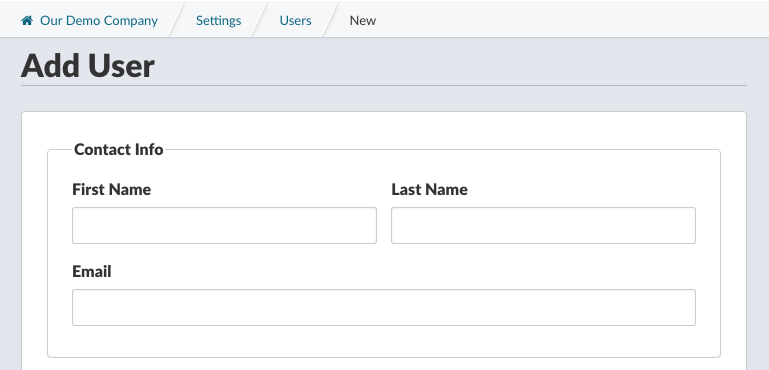Click the home icon in breadcrumb

(27, 20)
